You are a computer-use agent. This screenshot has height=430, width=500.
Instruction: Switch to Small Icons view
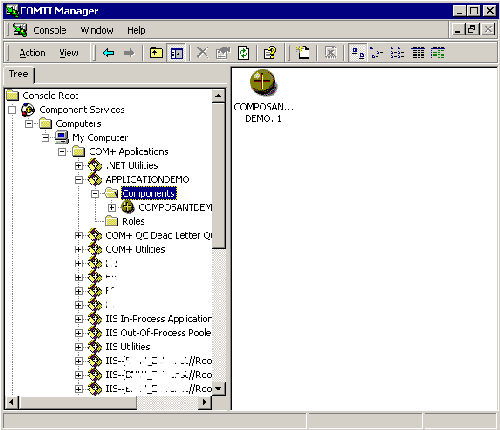(x=377, y=53)
